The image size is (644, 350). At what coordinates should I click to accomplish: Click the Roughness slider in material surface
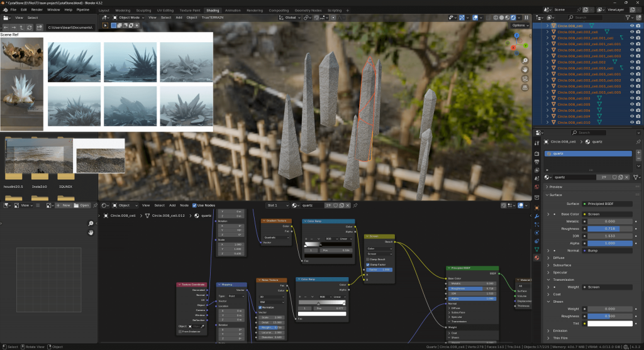pos(609,229)
